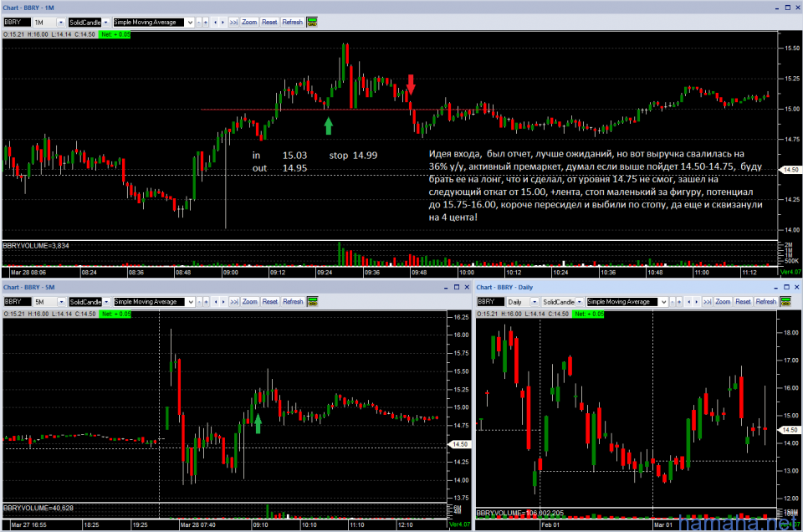Open the Daily timeframe dropdown
The image size is (803, 532).
[x=534, y=302]
